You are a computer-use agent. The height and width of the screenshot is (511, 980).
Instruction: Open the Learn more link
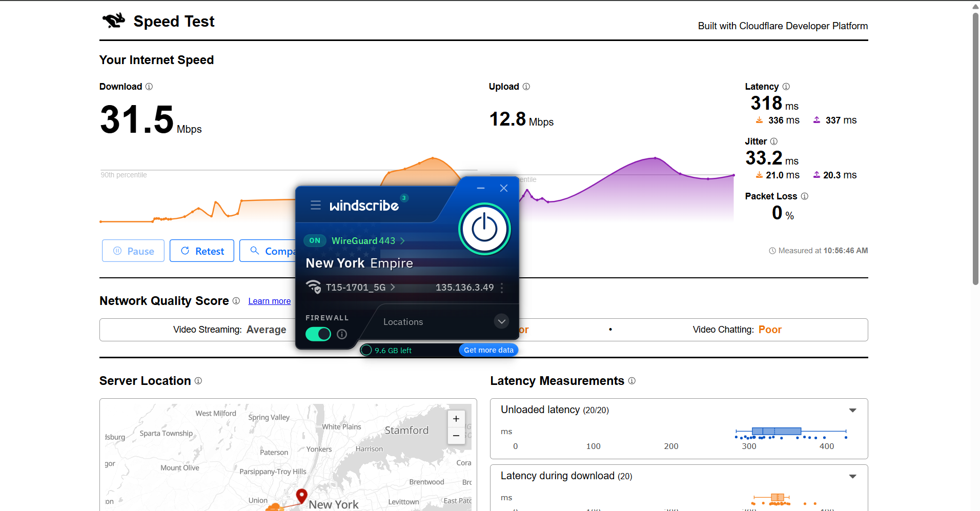tap(270, 301)
